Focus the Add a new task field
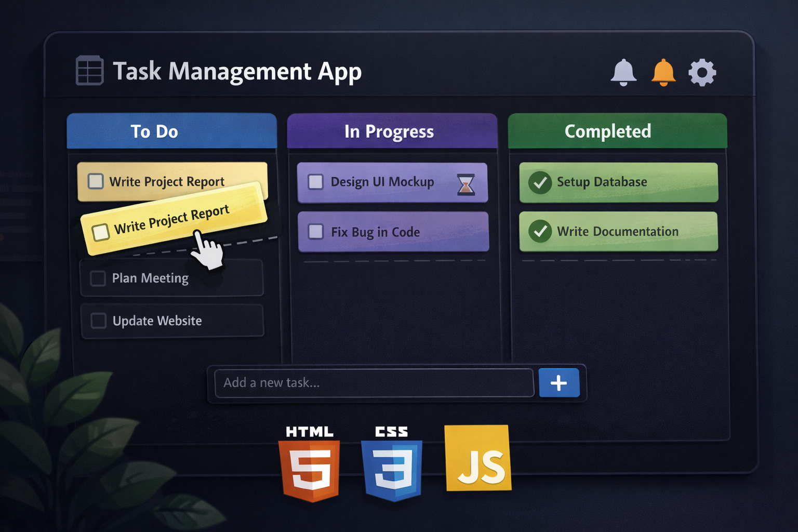Image resolution: width=798 pixels, height=532 pixels. (x=374, y=383)
